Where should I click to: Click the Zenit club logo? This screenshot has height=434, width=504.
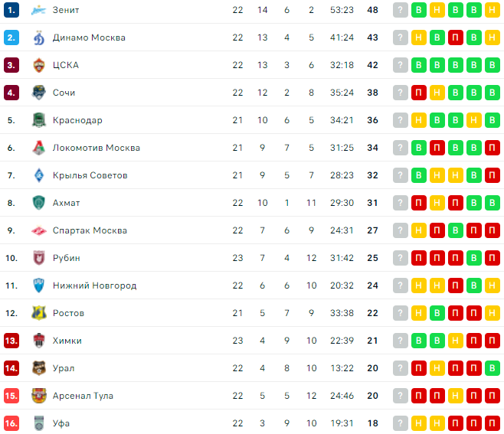(x=39, y=10)
